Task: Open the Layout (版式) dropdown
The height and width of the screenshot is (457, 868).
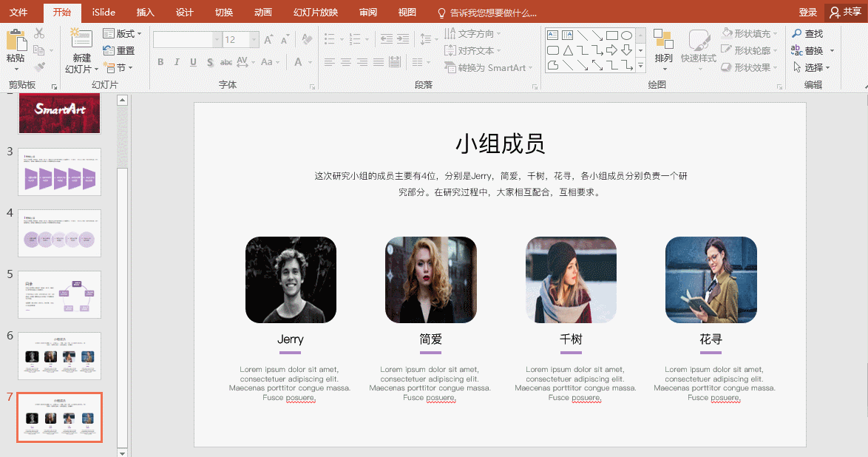Action: tap(122, 34)
